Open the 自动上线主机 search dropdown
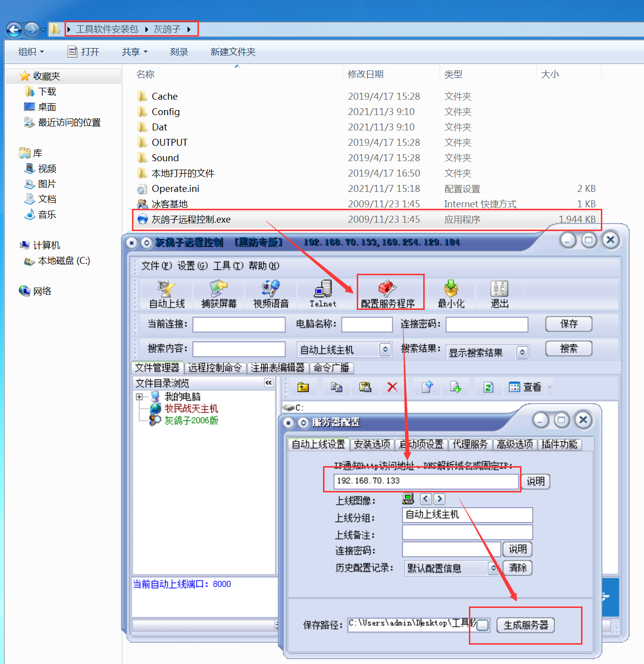The height and width of the screenshot is (664, 644). pos(385,350)
